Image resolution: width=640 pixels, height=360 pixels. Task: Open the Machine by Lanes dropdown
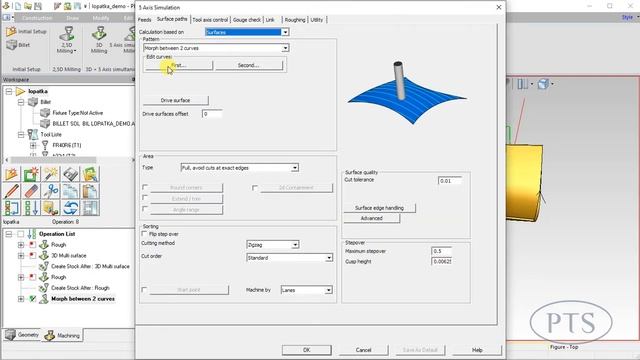(x=328, y=290)
